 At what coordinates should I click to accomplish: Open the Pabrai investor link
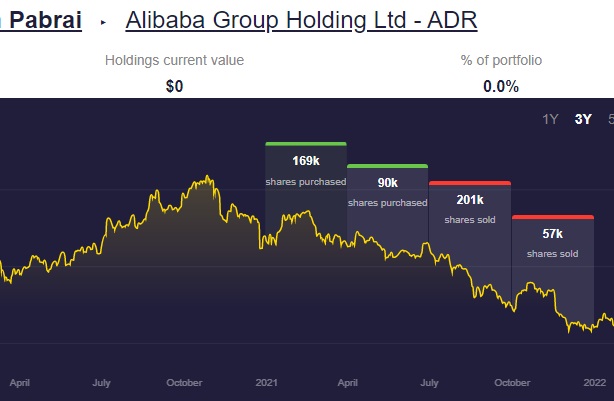point(40,20)
